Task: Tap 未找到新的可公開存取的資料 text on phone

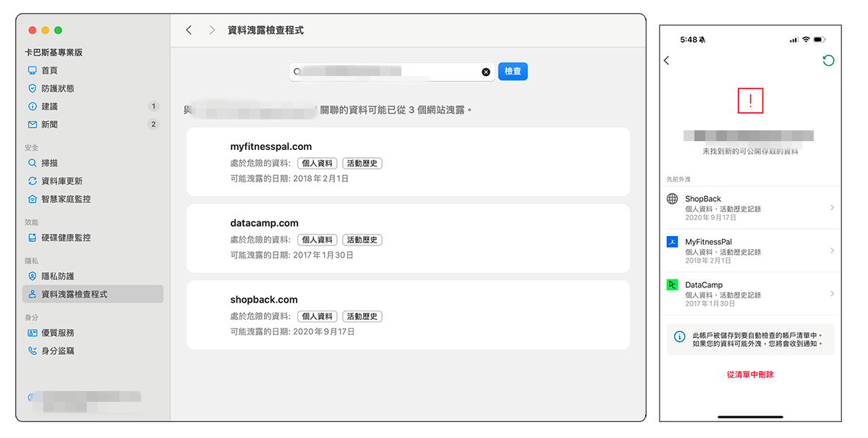Action: (750, 151)
